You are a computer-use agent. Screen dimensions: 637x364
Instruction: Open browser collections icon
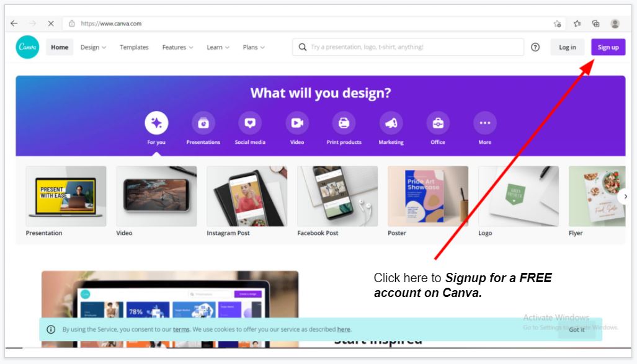click(596, 24)
